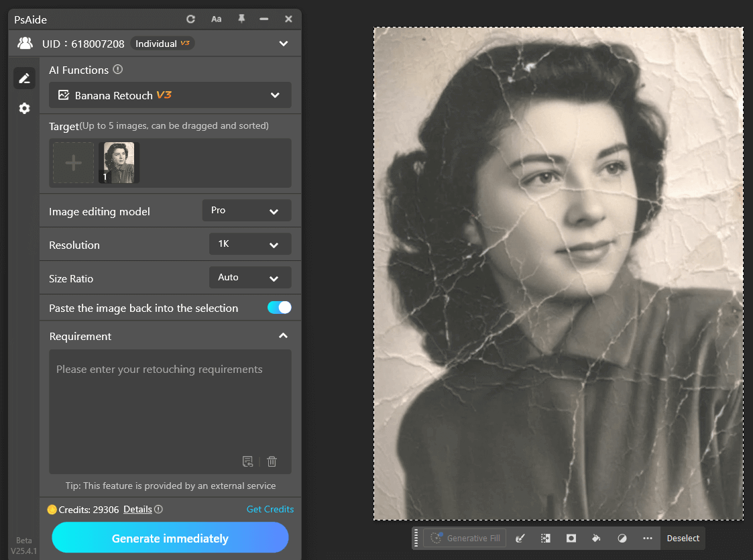Click the invert adjustment icon in the taskbar
The image size is (753, 560).
pyautogui.click(x=622, y=538)
